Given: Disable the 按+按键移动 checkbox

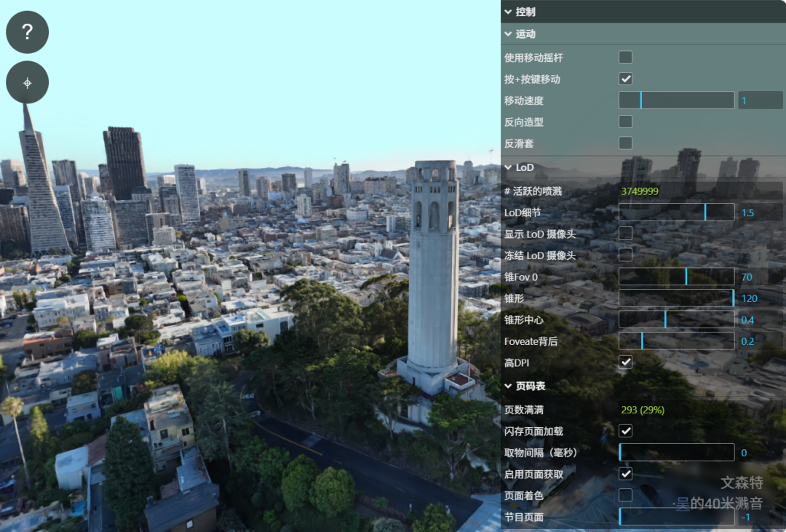Looking at the screenshot, I should point(625,79).
